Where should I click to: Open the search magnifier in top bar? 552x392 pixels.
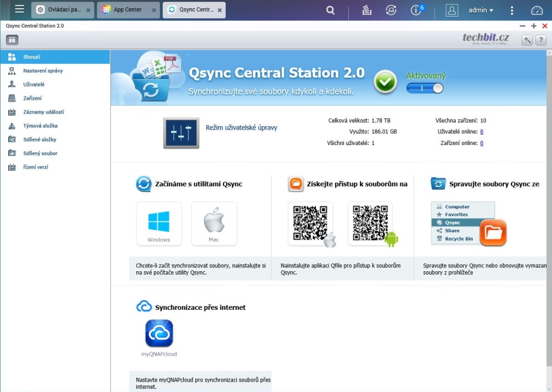pyautogui.click(x=331, y=10)
